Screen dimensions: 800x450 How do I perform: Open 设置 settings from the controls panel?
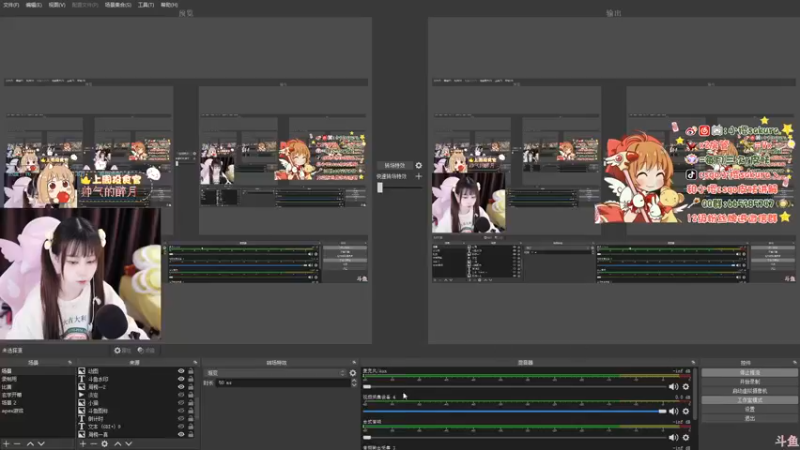[x=749, y=409]
